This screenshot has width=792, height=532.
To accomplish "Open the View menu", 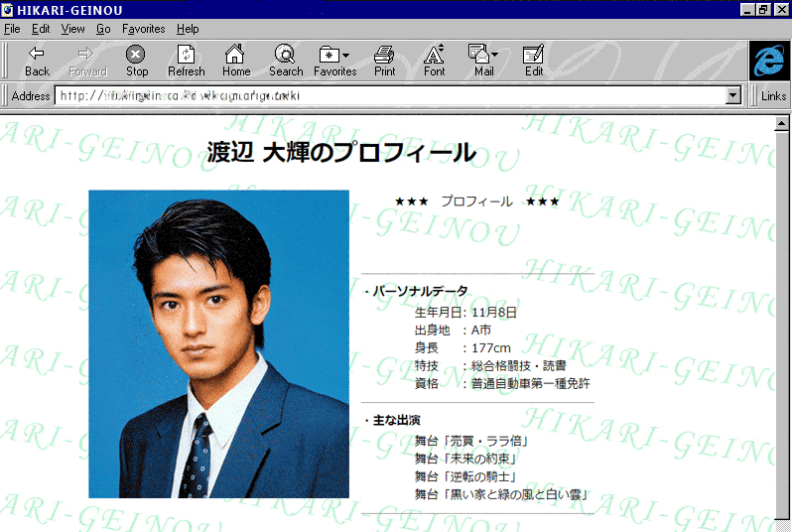I will coord(72,29).
